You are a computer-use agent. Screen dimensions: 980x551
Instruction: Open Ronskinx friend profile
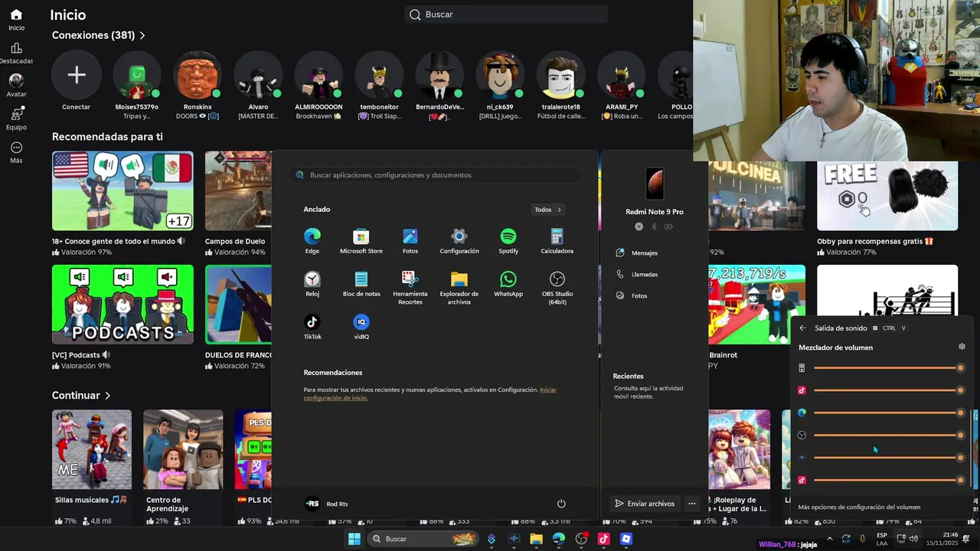tap(198, 75)
